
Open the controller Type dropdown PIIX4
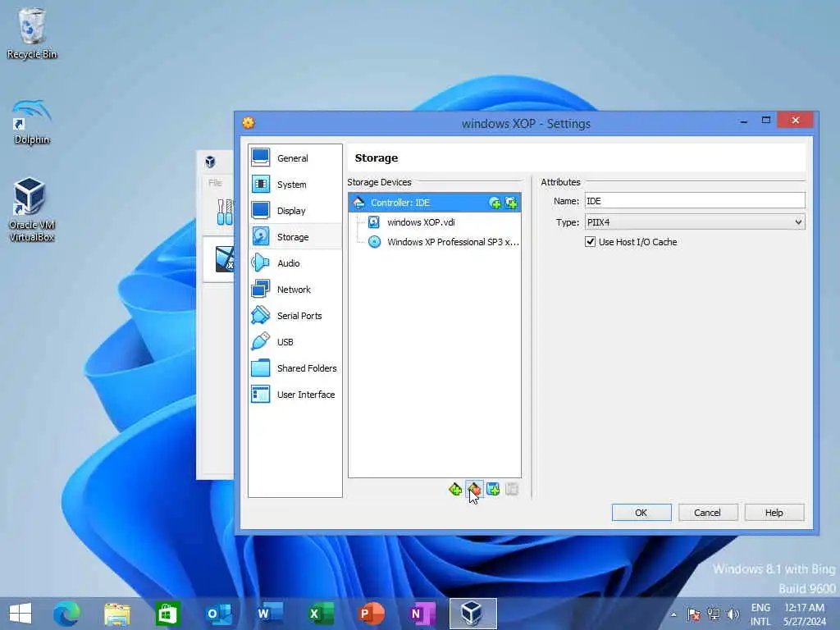[695, 221]
